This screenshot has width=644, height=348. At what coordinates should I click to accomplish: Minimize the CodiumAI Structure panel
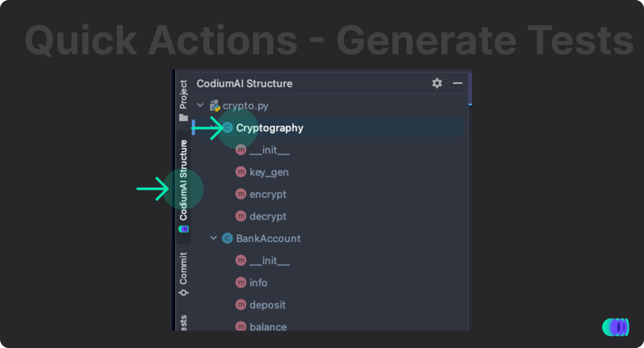click(x=457, y=83)
